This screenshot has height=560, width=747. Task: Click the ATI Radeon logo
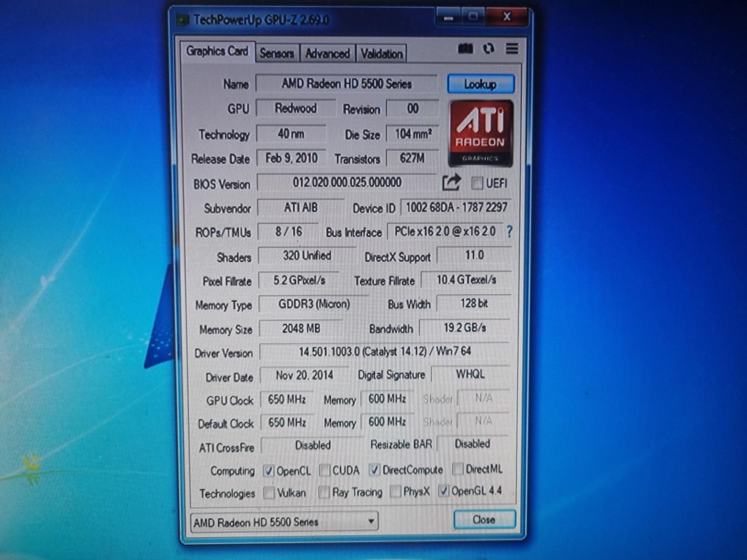tap(480, 133)
